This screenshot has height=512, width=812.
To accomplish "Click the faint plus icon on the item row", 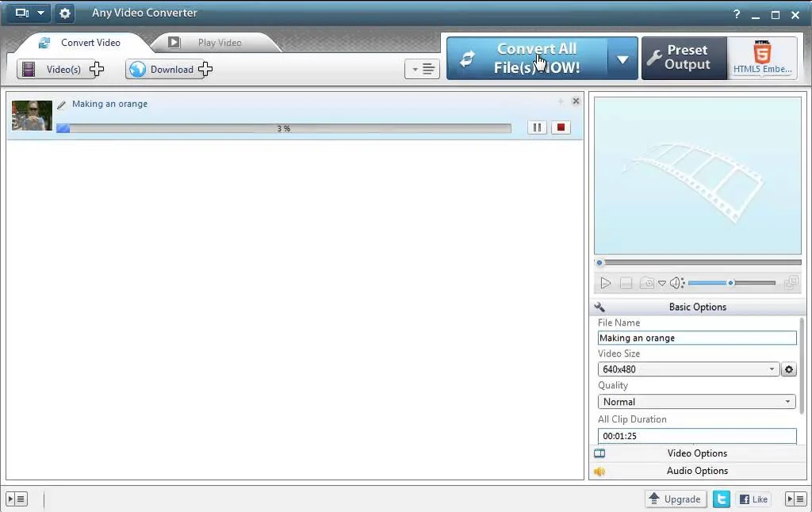I will pyautogui.click(x=561, y=101).
